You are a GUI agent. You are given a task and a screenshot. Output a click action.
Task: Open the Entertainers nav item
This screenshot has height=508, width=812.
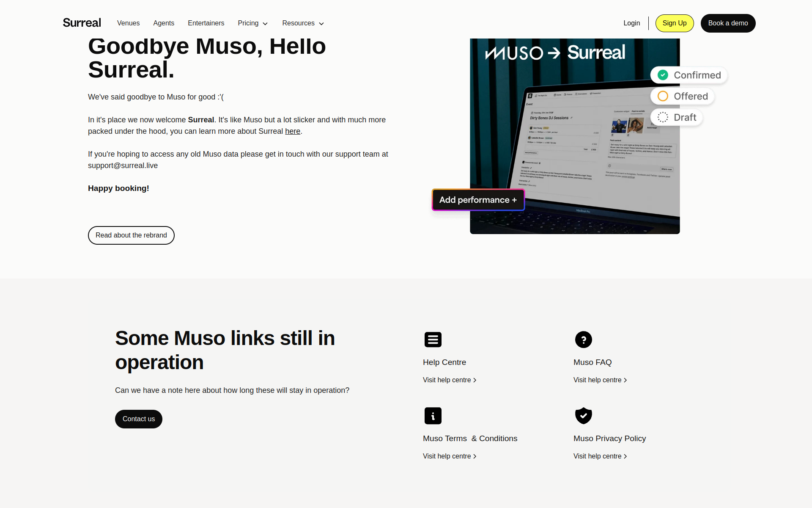[x=206, y=23]
